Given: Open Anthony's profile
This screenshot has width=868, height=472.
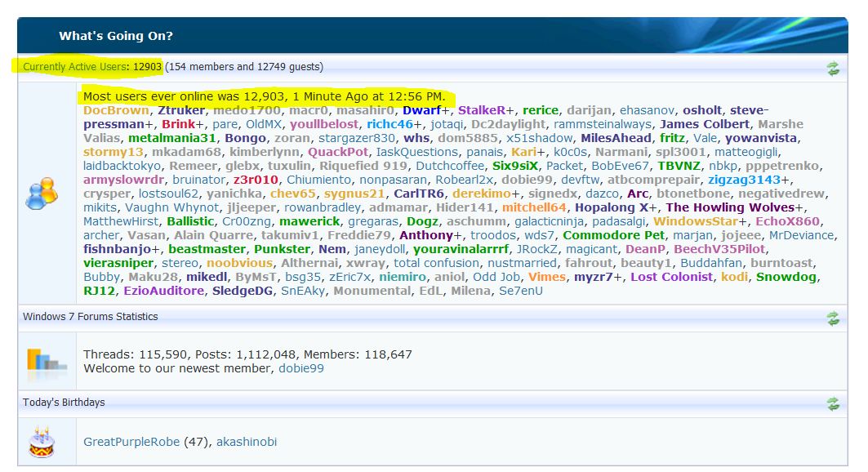Looking at the screenshot, I should [426, 235].
